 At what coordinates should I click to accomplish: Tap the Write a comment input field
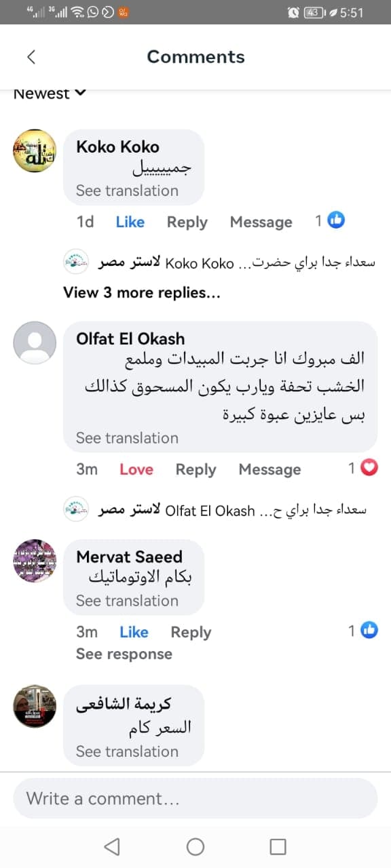(x=195, y=798)
